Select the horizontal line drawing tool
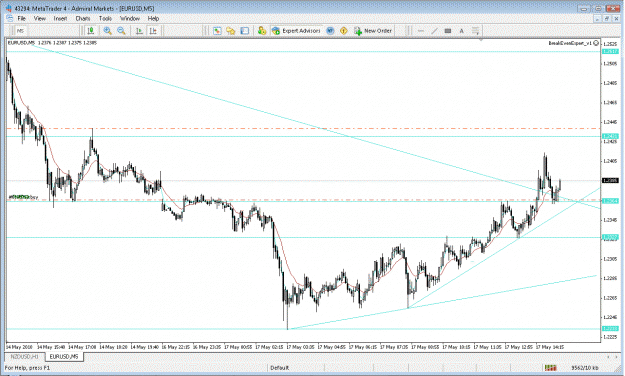The width and height of the screenshot is (625, 376). 421,31
